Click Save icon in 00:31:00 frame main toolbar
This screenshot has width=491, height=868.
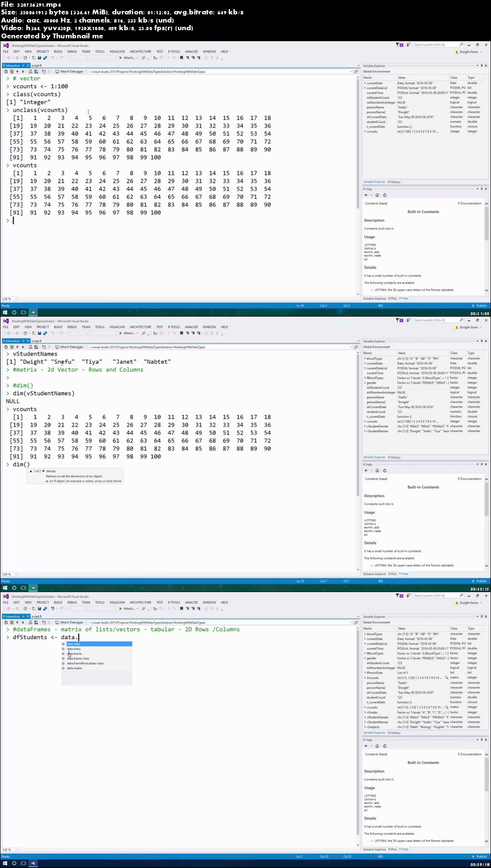coord(39,58)
